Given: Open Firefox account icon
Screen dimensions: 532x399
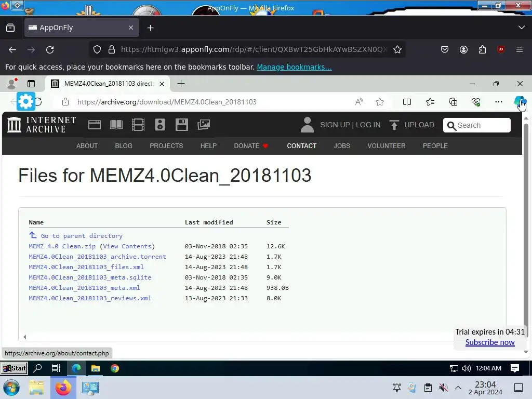Looking at the screenshot, I should (x=463, y=49).
